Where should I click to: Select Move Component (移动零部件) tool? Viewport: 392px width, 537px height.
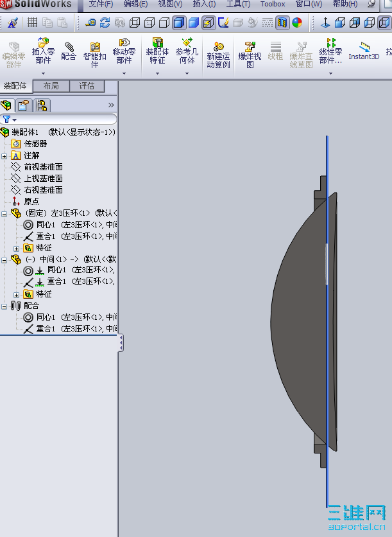tap(124, 51)
